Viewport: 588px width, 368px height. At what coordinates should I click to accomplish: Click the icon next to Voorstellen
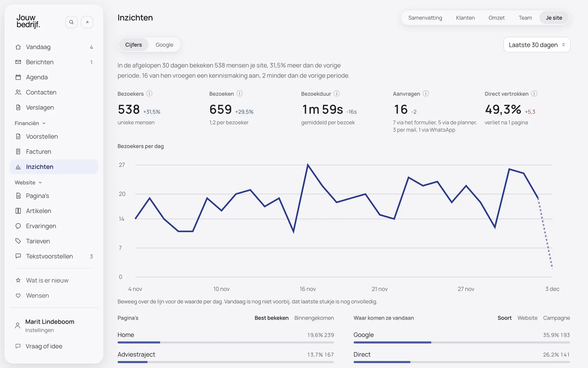[18, 136]
